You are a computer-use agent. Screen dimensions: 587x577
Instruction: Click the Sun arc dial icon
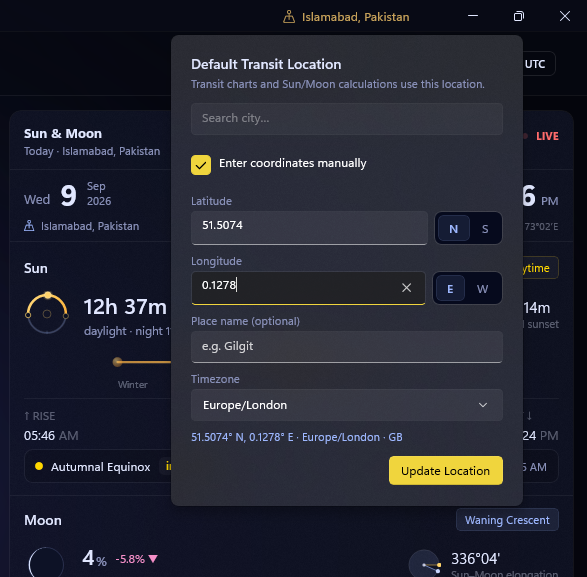click(47, 313)
